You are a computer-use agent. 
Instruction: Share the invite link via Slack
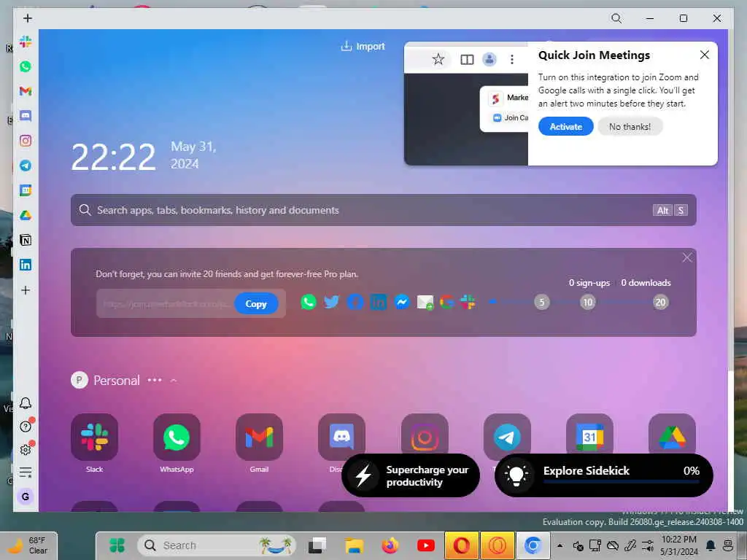(468, 302)
